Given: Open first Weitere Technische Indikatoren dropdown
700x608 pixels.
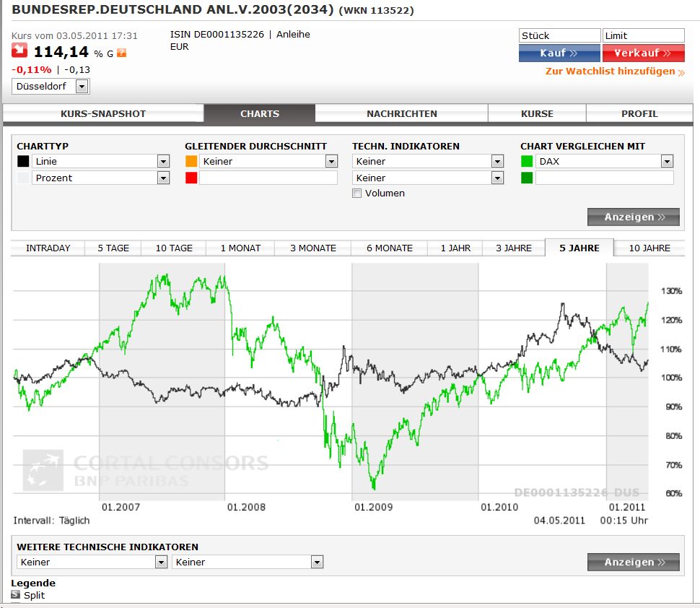Looking at the screenshot, I should (92, 562).
